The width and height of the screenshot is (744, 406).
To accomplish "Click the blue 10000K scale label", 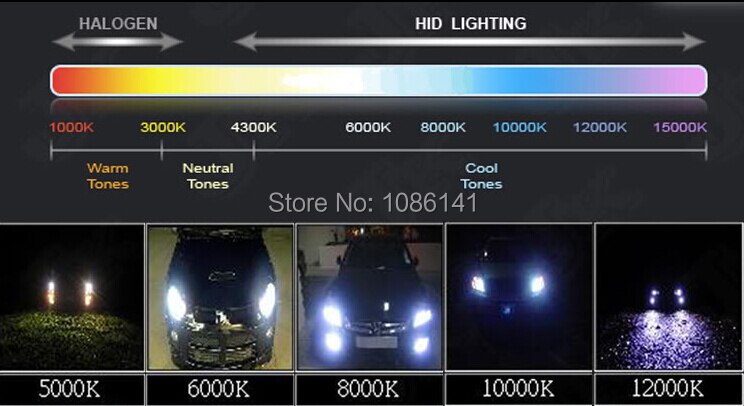I will (x=520, y=127).
